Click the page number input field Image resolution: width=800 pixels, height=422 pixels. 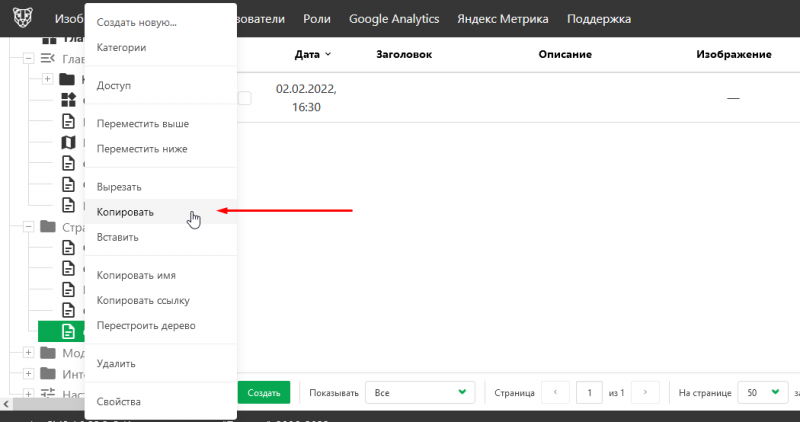(591, 393)
